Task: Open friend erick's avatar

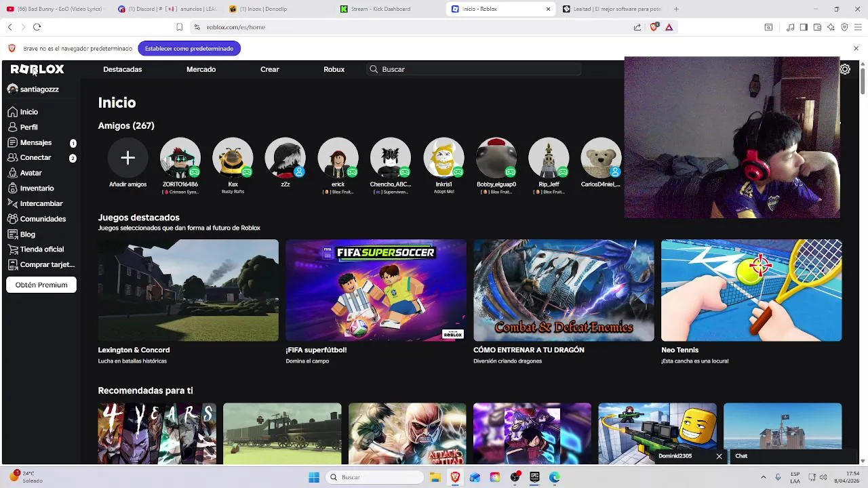Action: point(338,158)
